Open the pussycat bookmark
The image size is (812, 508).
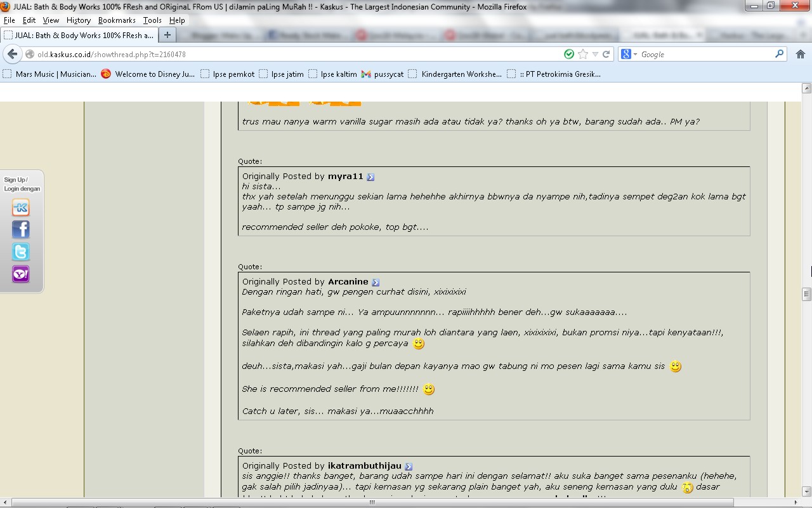coord(383,74)
